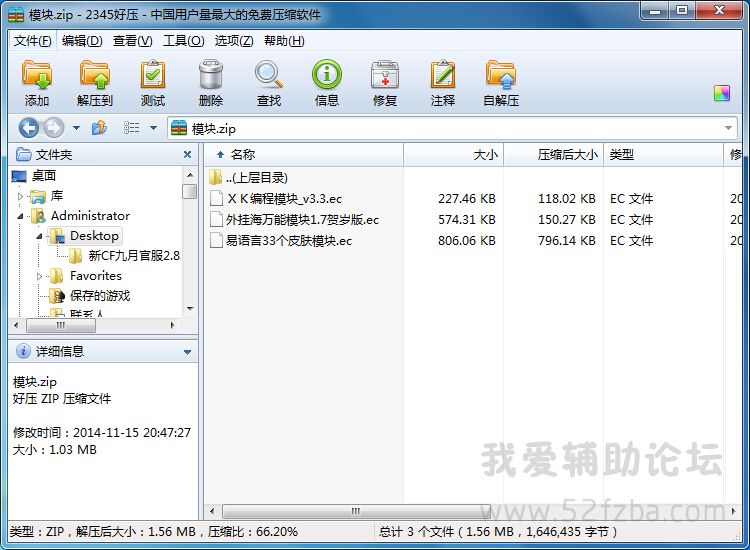Click the 150.27 KB compressed size cell

coord(567,220)
